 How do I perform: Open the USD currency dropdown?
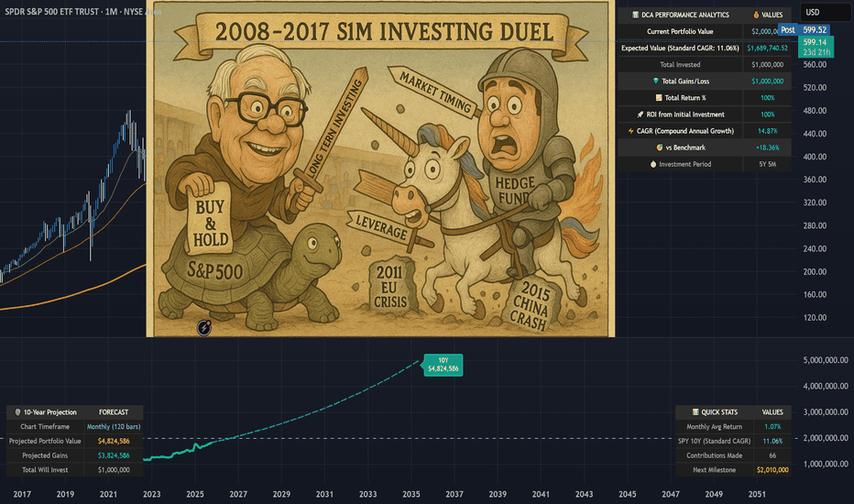(x=824, y=12)
